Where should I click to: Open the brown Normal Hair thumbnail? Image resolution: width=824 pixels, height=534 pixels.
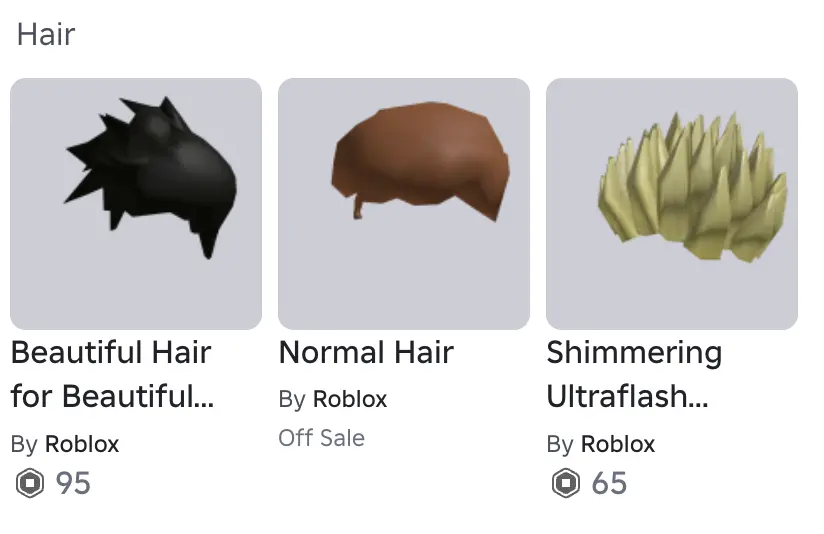(x=404, y=204)
